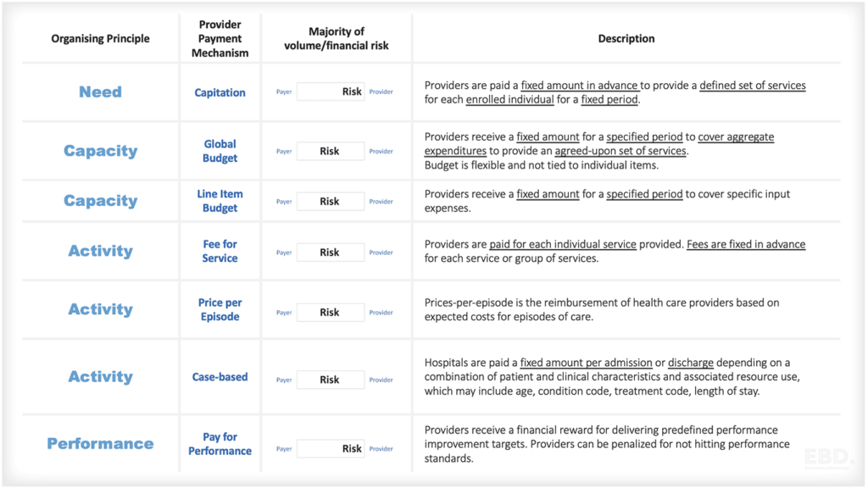
Task: Click the 'Description' column header
Action: click(626, 38)
